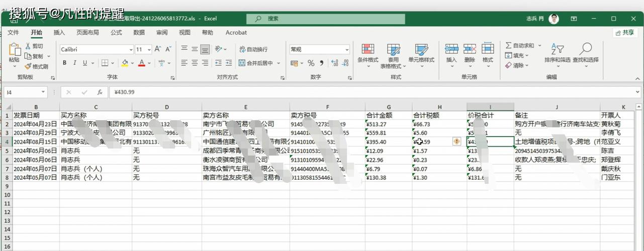Click the insert function fx icon
644x251 pixels.
click(100, 92)
